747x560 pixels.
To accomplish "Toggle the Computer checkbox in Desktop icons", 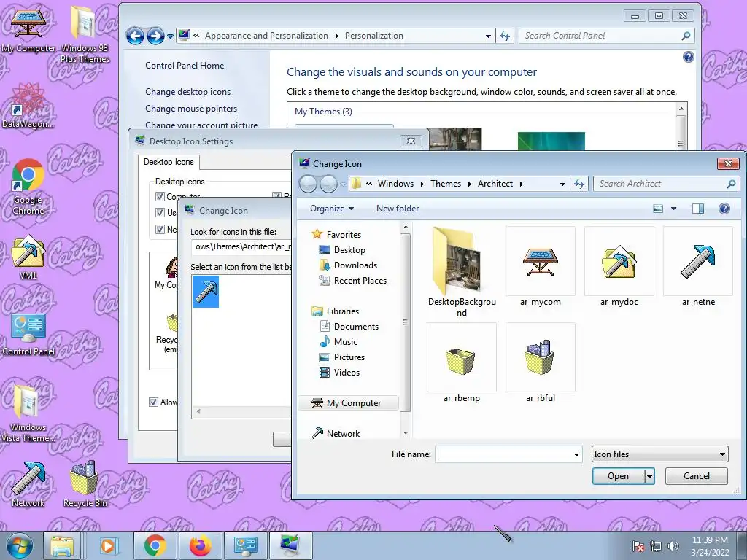I will click(x=160, y=196).
